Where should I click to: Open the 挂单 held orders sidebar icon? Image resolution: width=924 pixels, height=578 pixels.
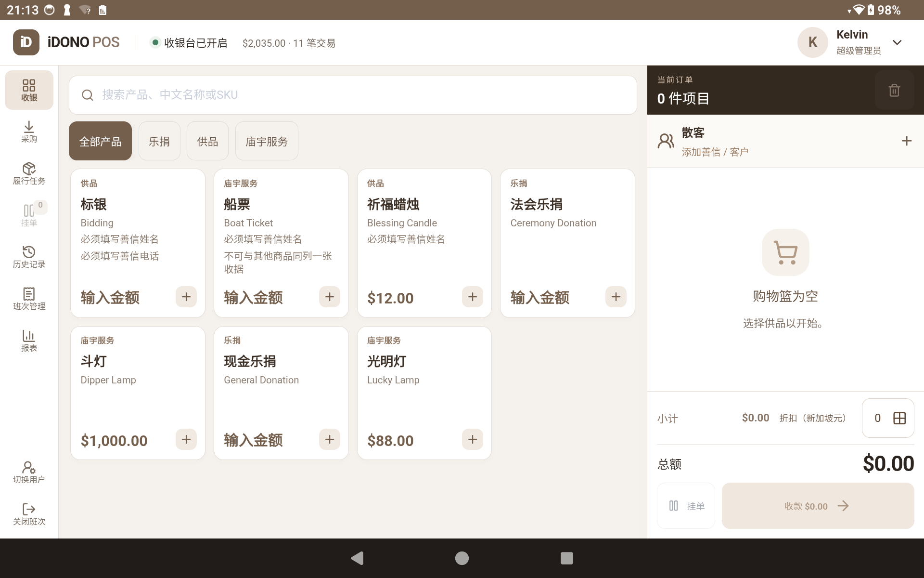click(x=29, y=215)
